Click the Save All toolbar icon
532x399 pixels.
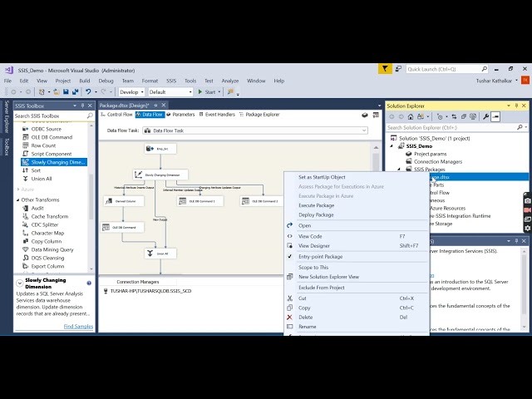(76, 92)
